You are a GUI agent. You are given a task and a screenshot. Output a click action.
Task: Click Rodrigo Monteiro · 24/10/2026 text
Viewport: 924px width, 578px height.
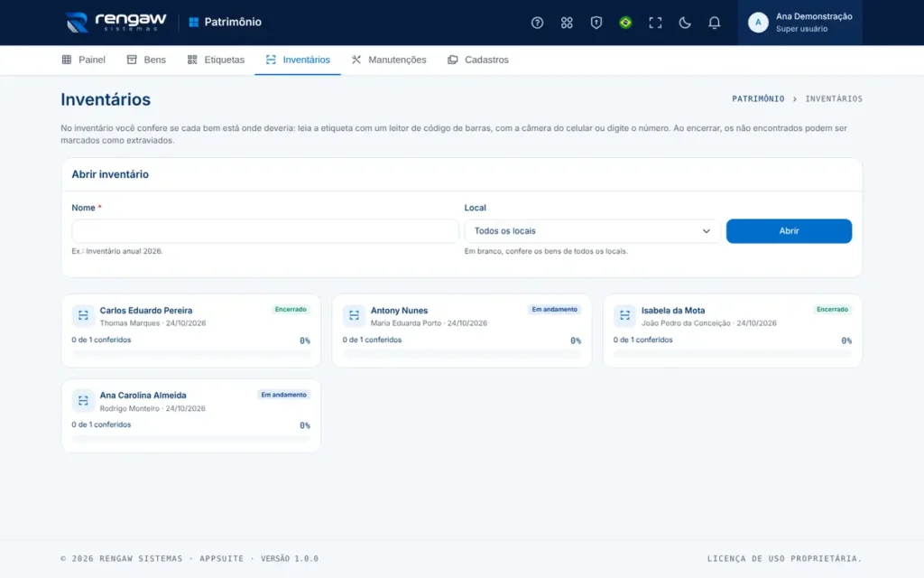pyautogui.click(x=152, y=408)
